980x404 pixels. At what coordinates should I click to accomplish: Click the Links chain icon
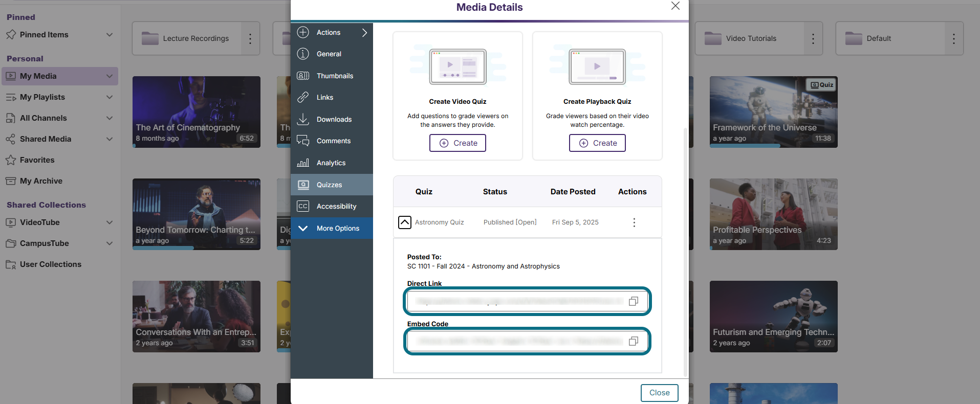(303, 97)
